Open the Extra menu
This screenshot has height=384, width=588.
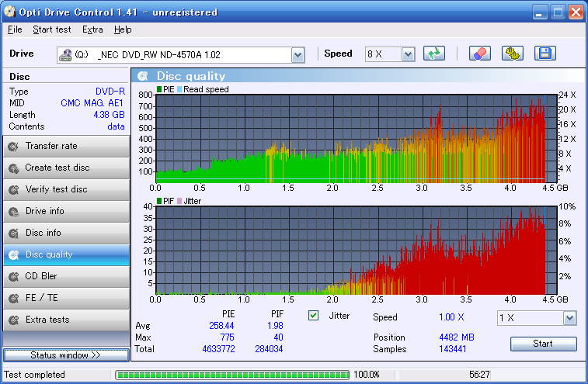pyautogui.click(x=92, y=29)
